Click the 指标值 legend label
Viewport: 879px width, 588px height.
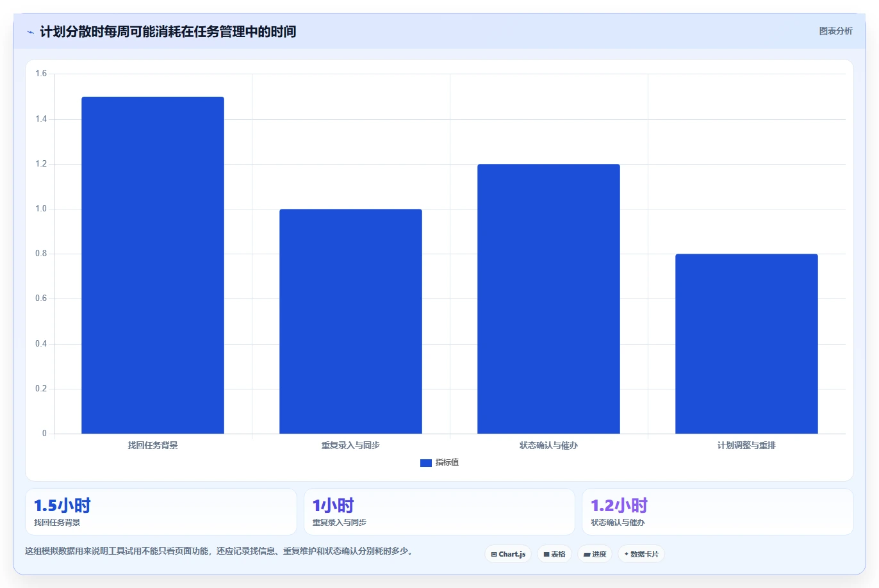[x=447, y=462]
